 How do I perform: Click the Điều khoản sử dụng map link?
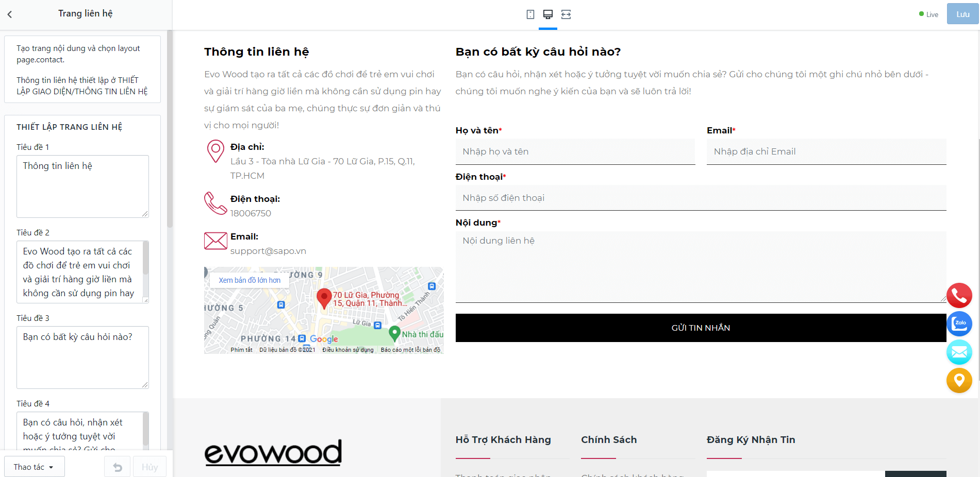coord(348,350)
